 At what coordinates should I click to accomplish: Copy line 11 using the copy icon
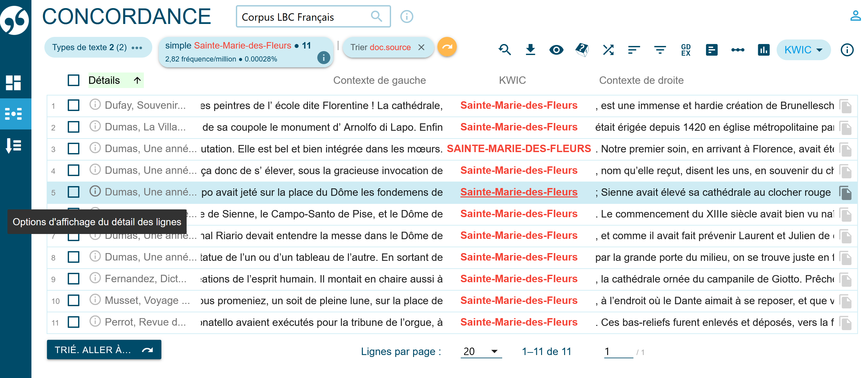tap(845, 323)
